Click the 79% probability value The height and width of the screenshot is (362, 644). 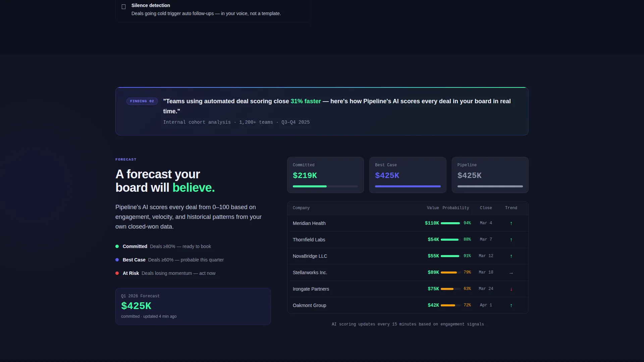pos(467,273)
